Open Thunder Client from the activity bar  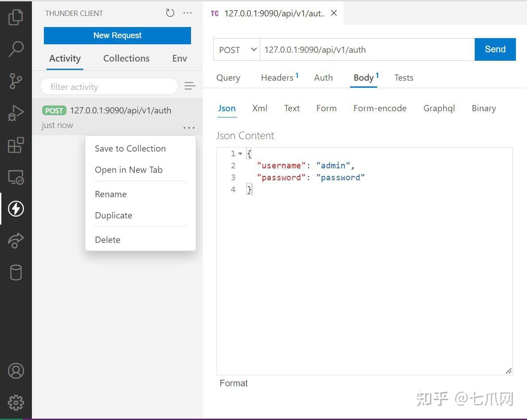(16, 209)
